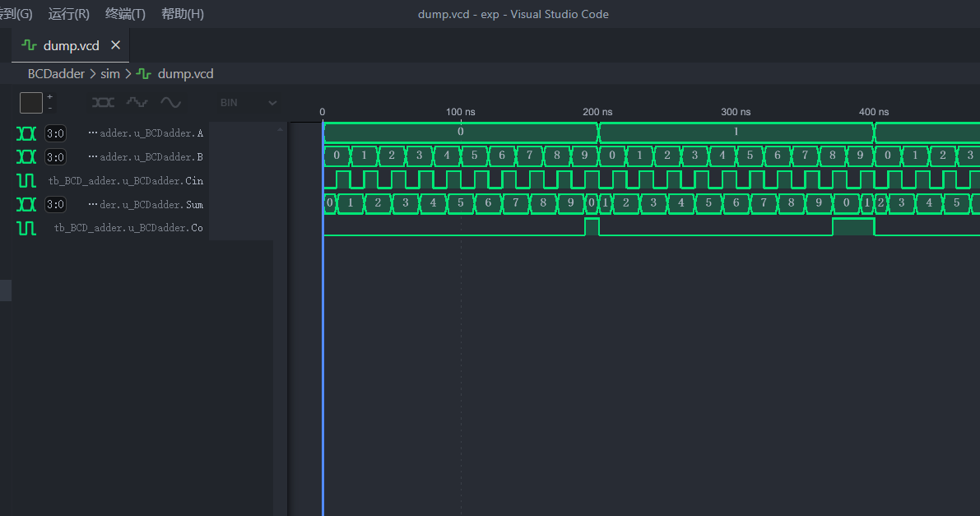Pick the sine analog waveform style icon
The image size is (980, 516).
[x=170, y=103]
